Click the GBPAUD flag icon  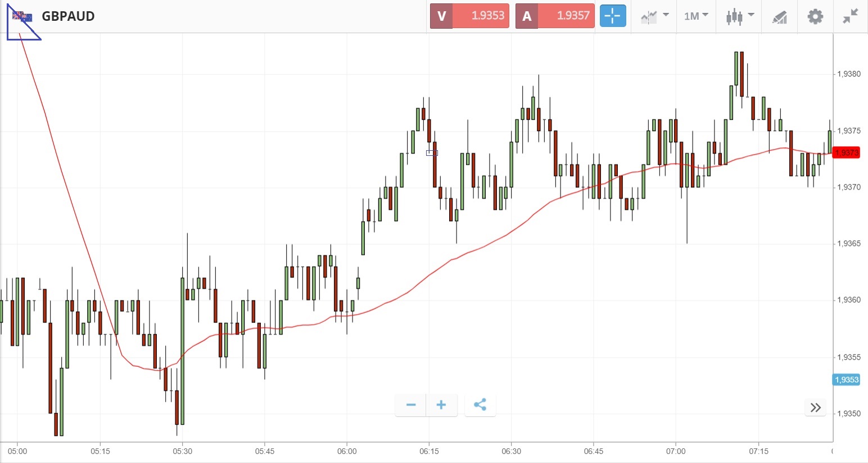[22, 16]
